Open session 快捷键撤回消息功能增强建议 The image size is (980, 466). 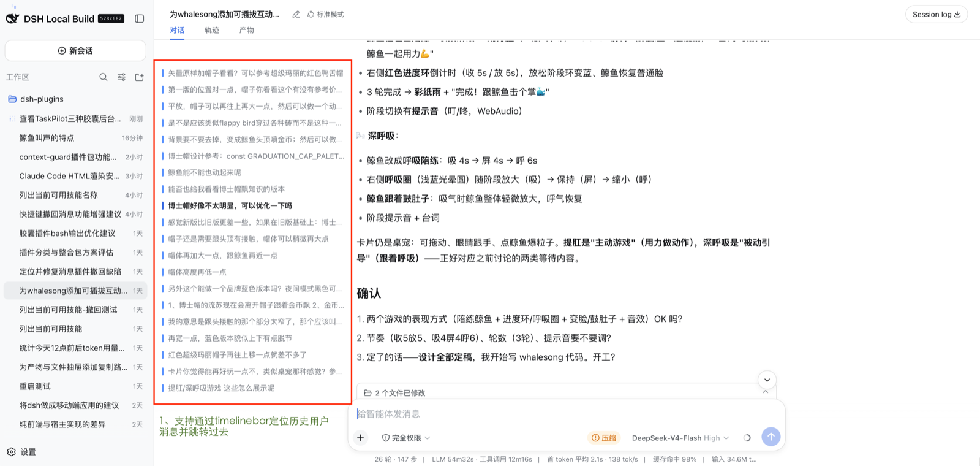75,214
